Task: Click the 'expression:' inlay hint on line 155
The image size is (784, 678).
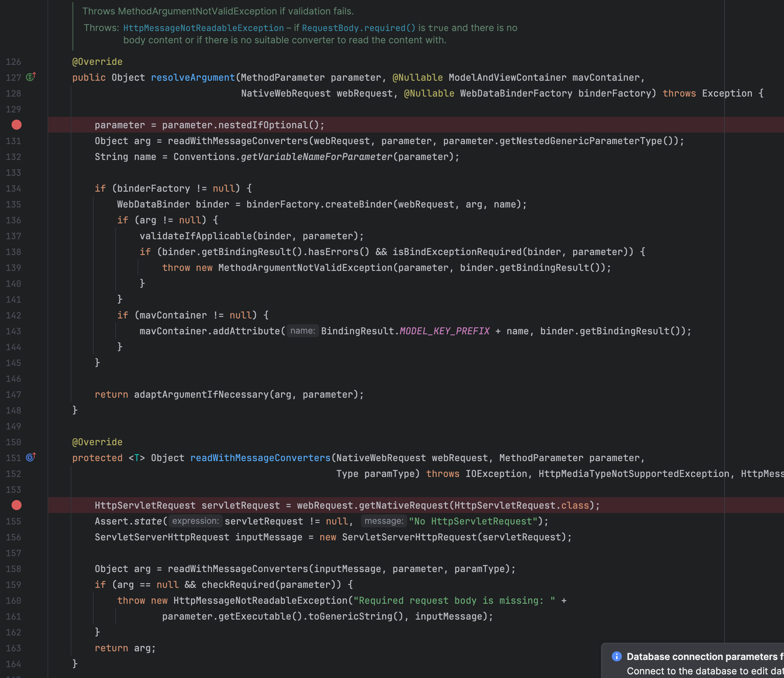Action: coord(196,521)
